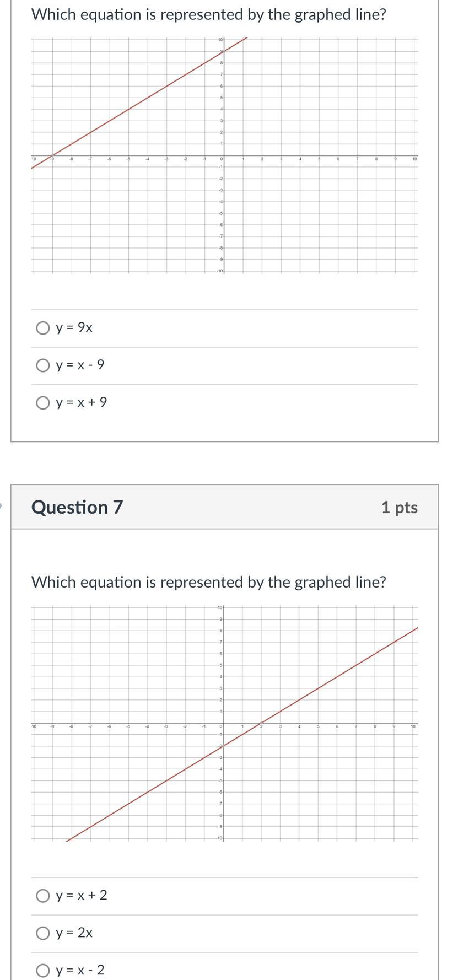Click Question 7 graph's line at x-intercept 2

tap(262, 723)
